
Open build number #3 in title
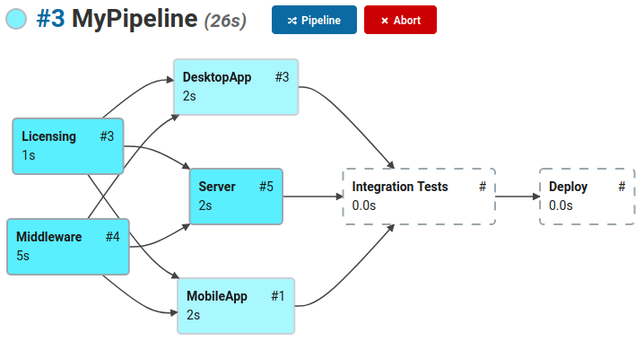[51, 19]
